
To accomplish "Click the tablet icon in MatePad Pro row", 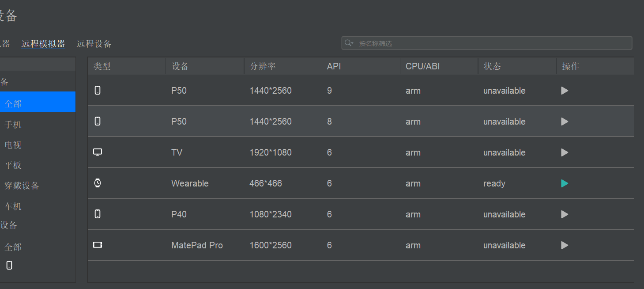I will pyautogui.click(x=98, y=245).
